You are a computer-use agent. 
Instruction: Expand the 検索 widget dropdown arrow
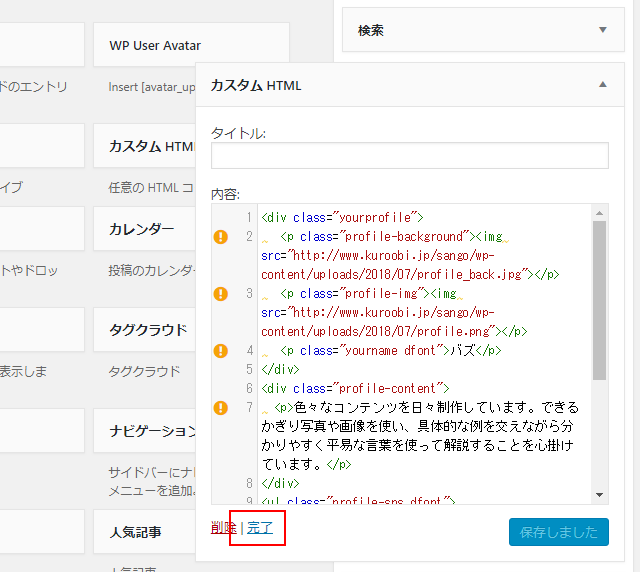(x=602, y=30)
